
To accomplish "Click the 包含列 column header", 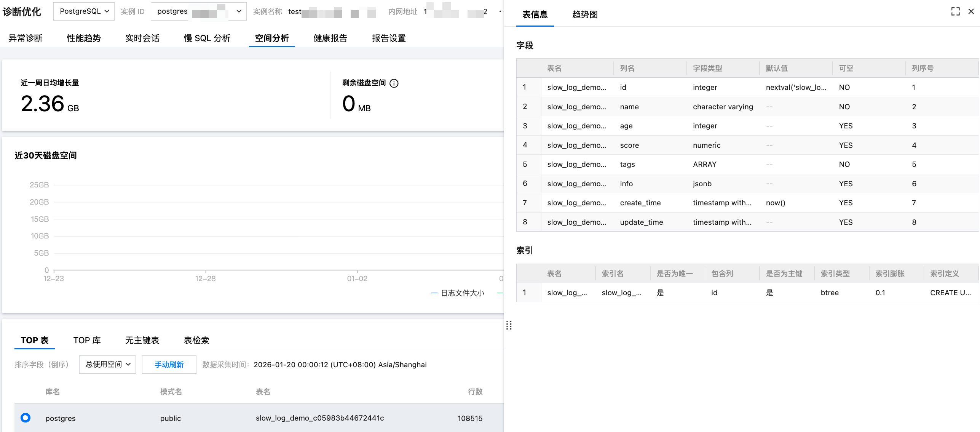I will tap(722, 274).
